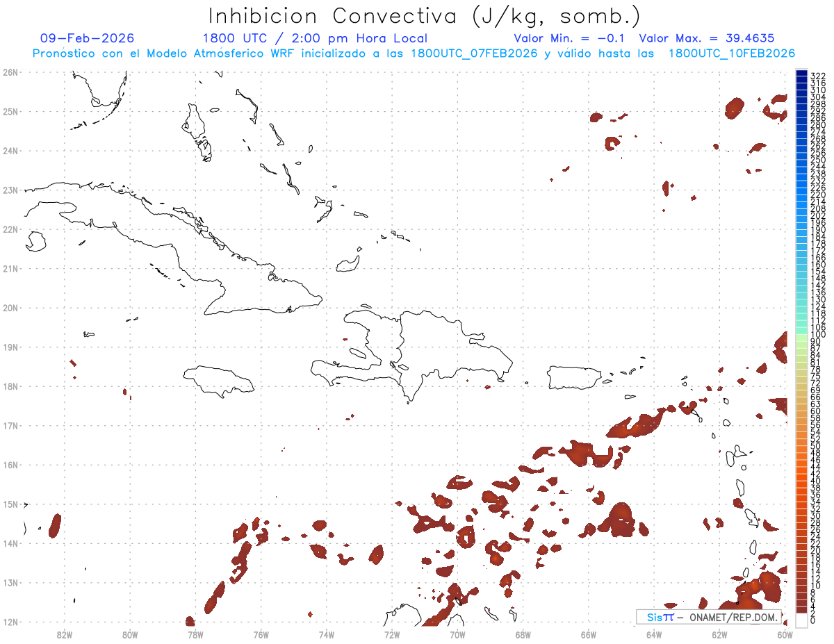Click the 68W longitude label
This screenshot has width=834, height=644.
click(x=523, y=635)
